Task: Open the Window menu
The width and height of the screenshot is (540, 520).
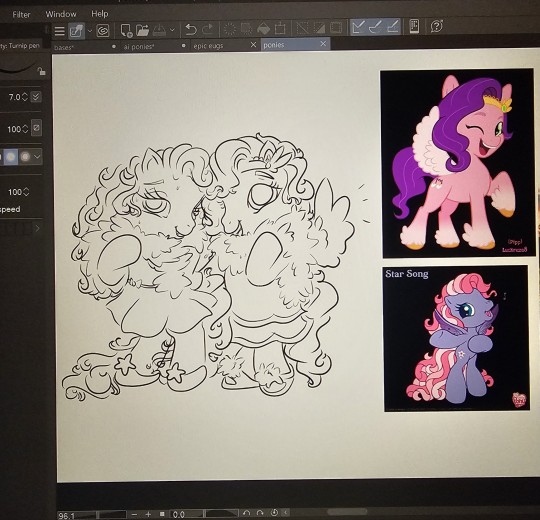Action: point(61,14)
